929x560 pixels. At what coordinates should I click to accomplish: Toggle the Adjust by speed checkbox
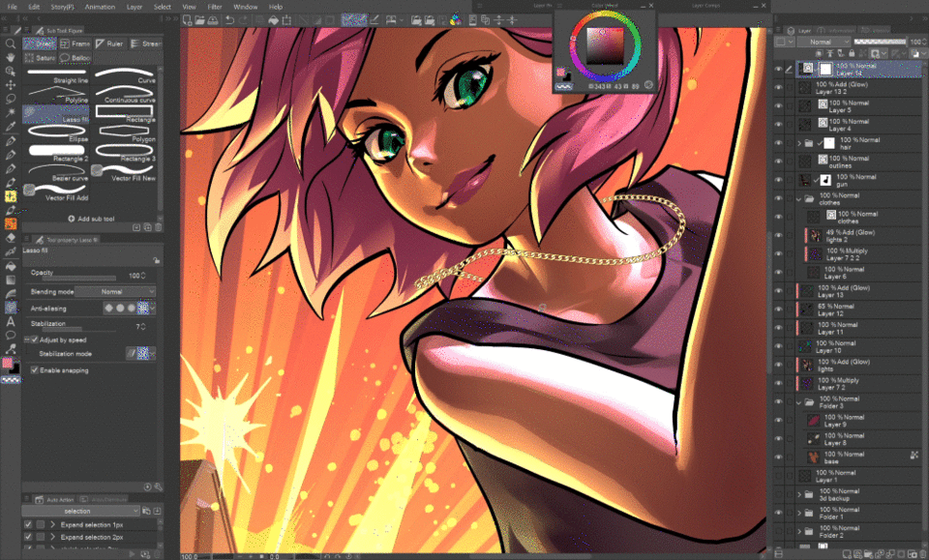point(35,339)
